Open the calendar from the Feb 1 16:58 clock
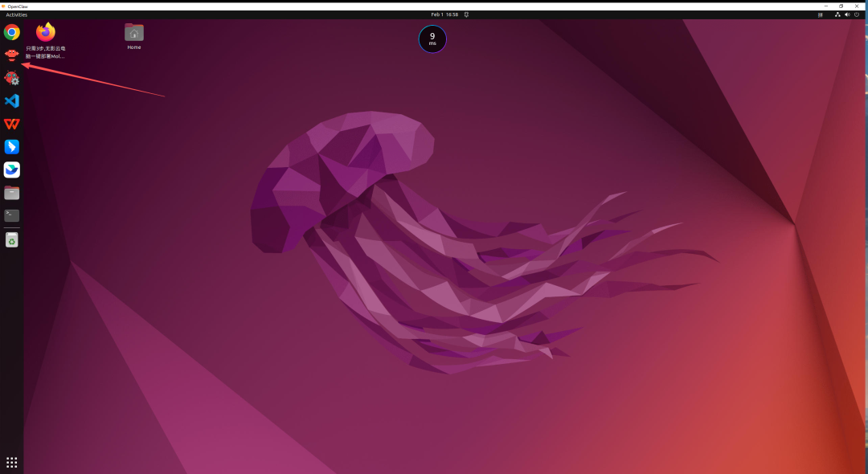 [x=444, y=14]
